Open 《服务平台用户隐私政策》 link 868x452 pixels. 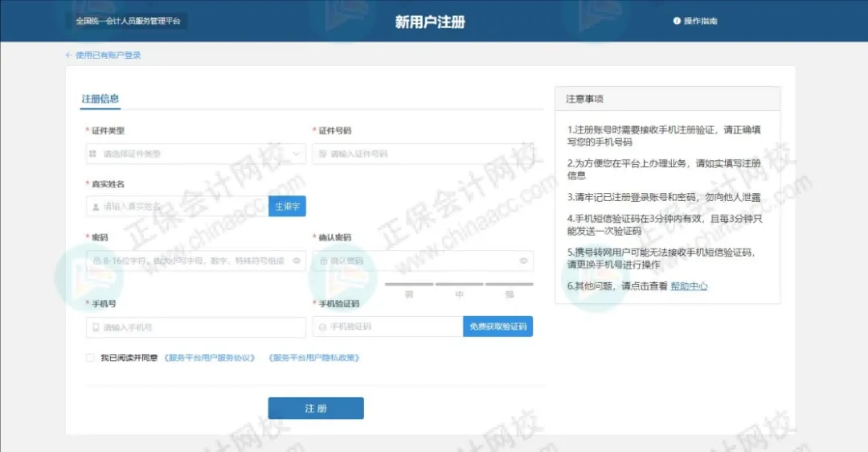click(314, 358)
